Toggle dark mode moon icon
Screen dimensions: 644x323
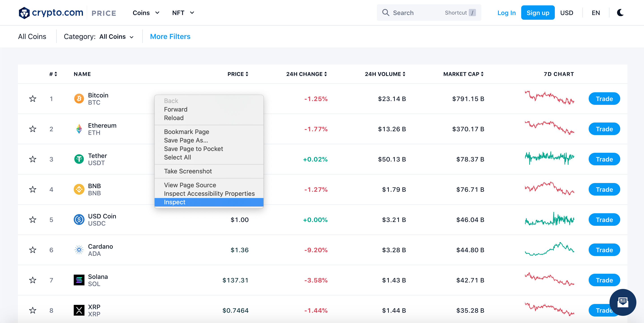point(620,13)
